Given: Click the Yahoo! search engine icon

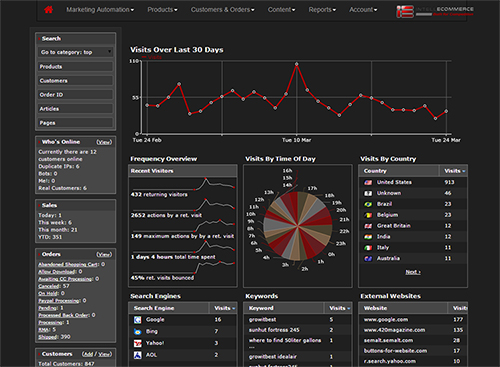Looking at the screenshot, I should coord(138,343).
